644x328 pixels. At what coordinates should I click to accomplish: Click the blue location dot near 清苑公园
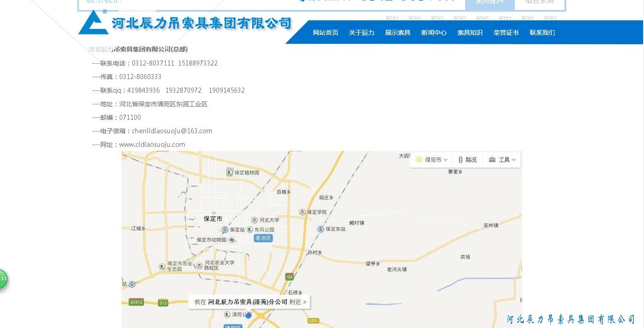248,316
